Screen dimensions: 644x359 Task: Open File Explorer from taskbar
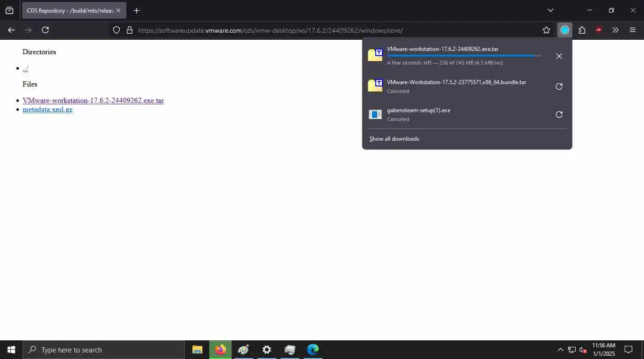click(x=198, y=350)
